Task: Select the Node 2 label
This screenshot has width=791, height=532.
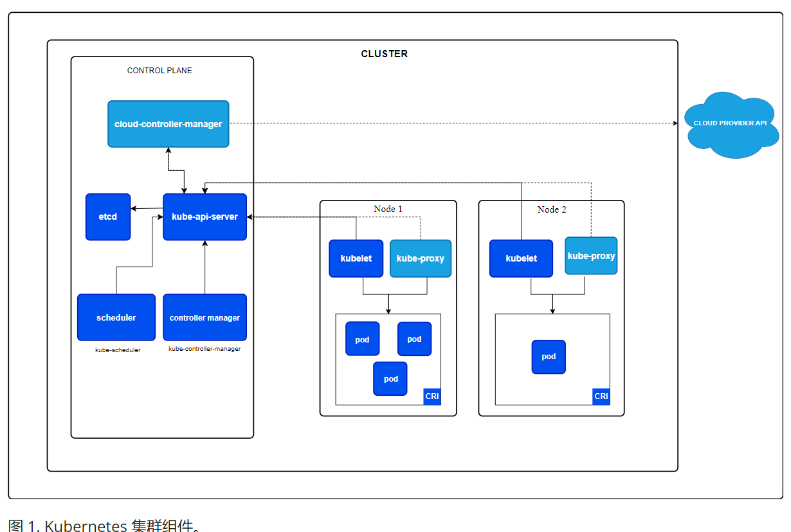Action: [x=552, y=209]
